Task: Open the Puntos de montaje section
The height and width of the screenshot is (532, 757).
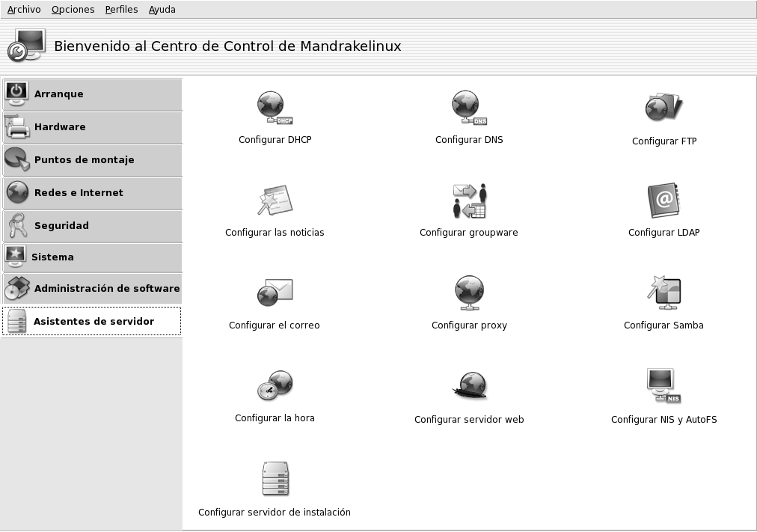Action: 92,160
